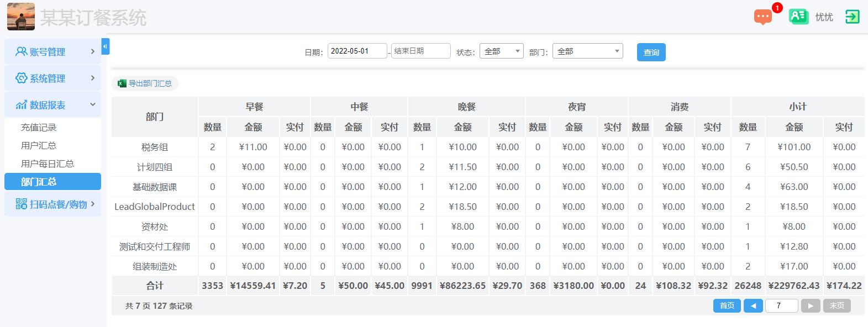This screenshot has width=868, height=327.
Task: Click the app logo avatar image
Action: pos(21,17)
